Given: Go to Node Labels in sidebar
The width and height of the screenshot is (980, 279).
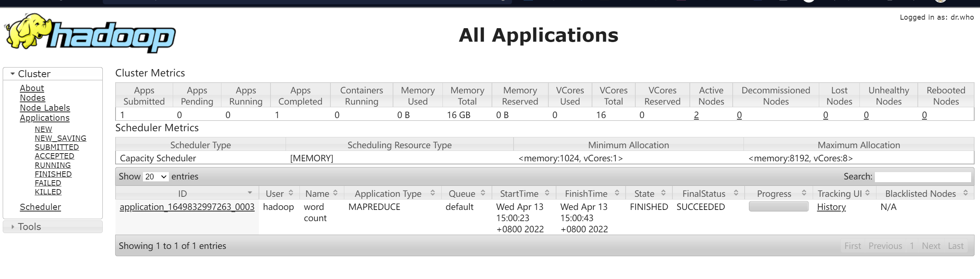Looking at the screenshot, I should click(45, 108).
